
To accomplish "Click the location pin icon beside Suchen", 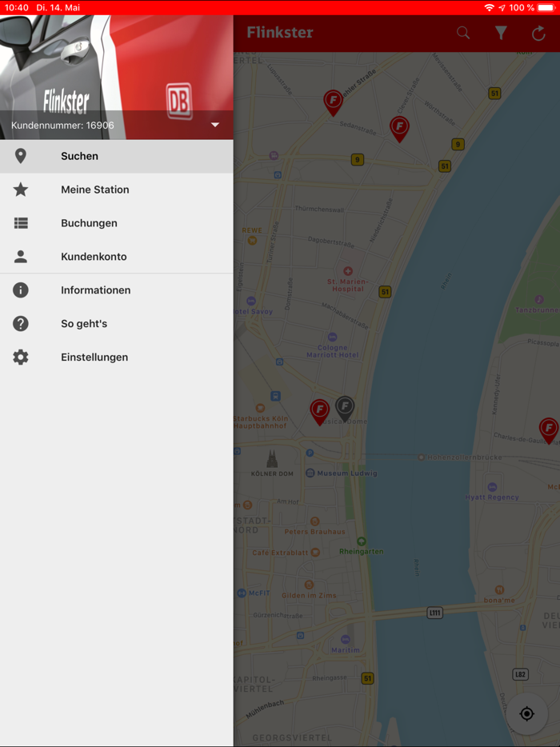I will click(21, 156).
